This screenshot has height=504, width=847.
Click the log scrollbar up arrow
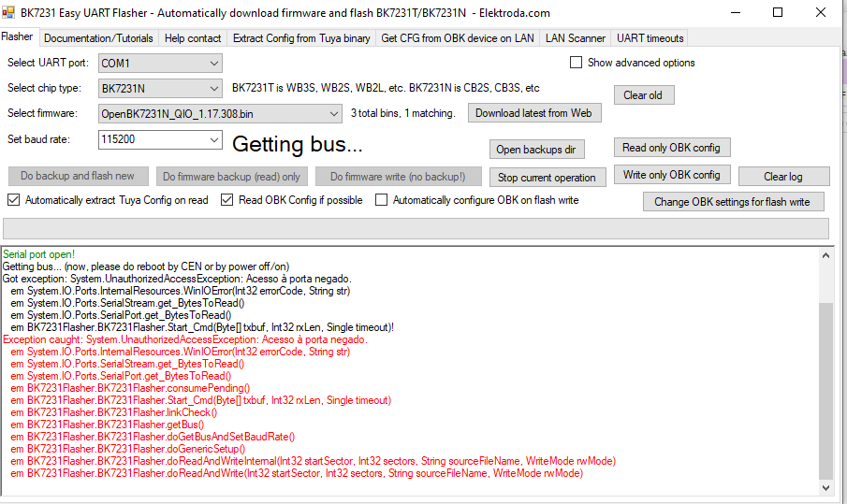tap(825, 256)
